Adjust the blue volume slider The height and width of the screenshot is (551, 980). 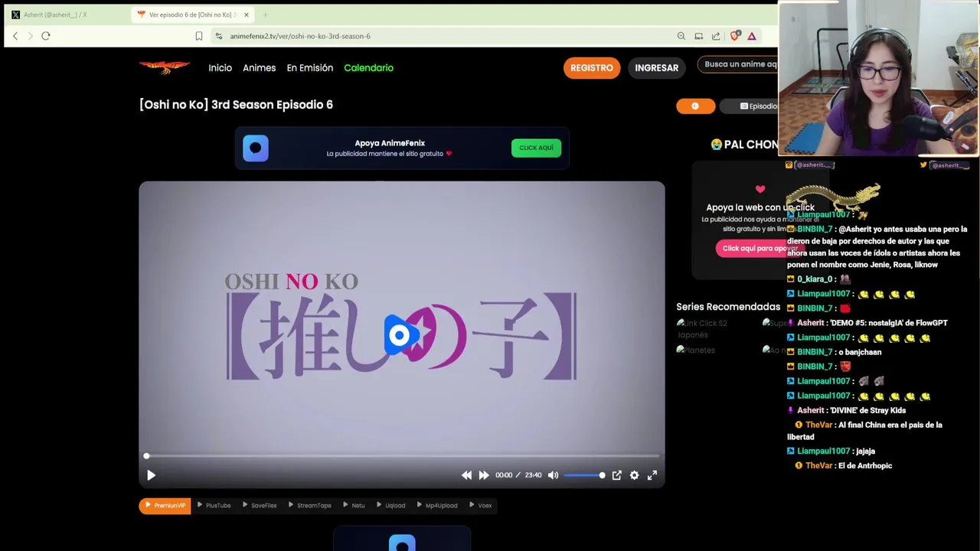click(x=585, y=475)
